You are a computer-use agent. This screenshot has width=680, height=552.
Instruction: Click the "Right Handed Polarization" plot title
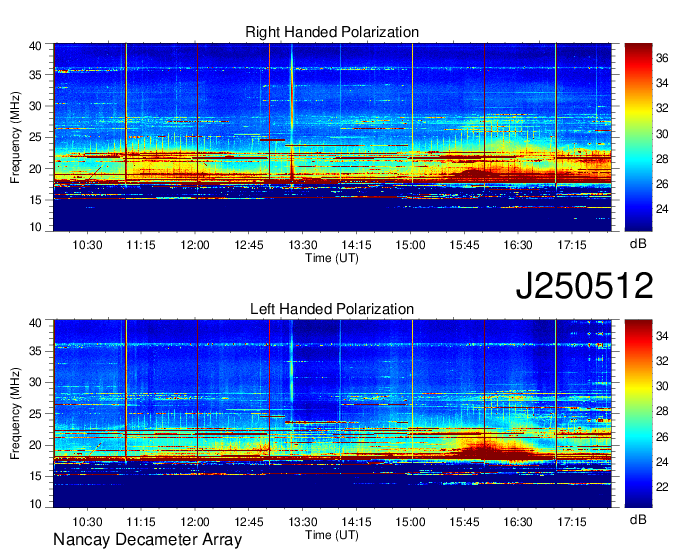click(x=332, y=32)
